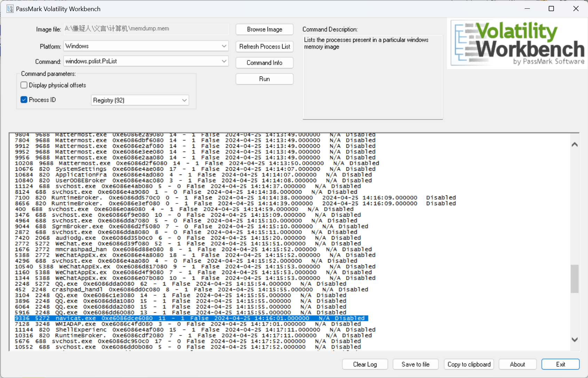Click the Command Description text box
This screenshot has height=378, width=588.
click(x=373, y=77)
